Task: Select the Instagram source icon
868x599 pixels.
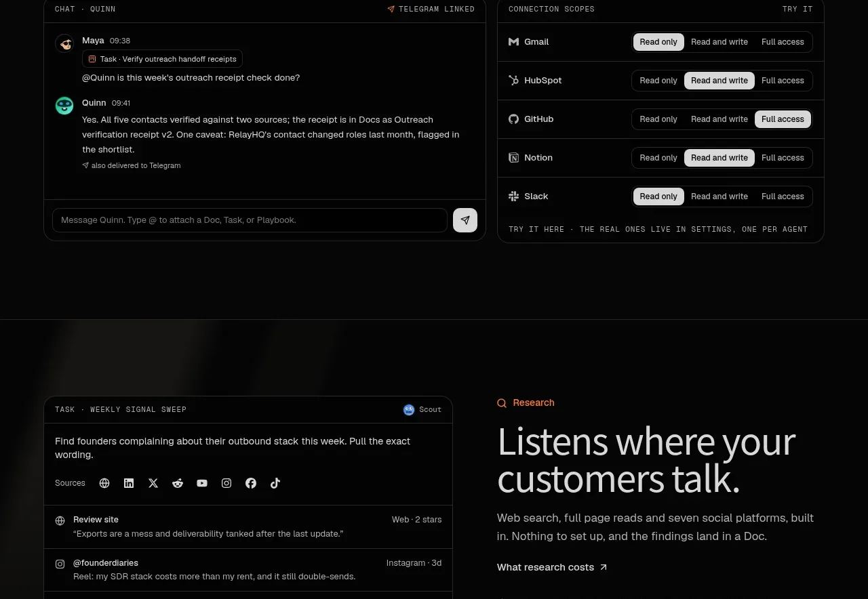Action: tap(226, 483)
